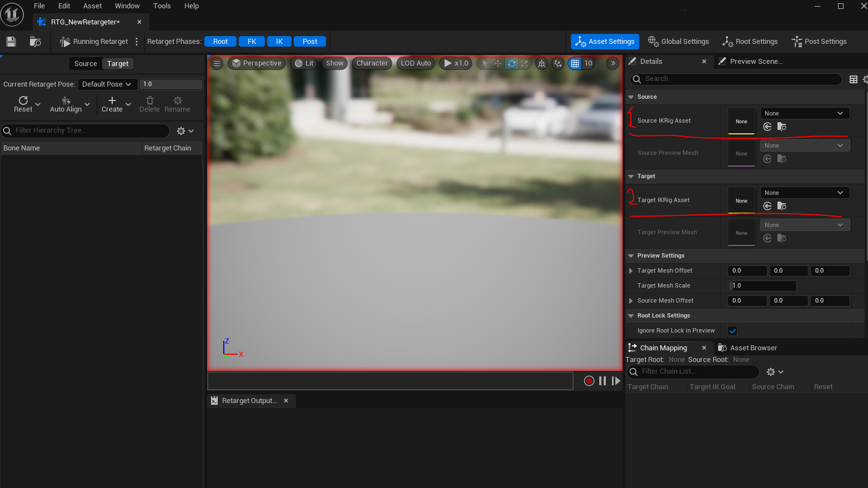
Task: Open the Source IKRig Asset dropdown
Action: (805, 113)
